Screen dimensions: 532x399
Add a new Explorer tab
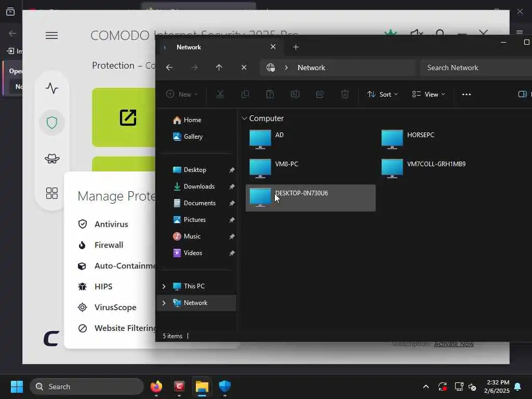click(x=296, y=47)
